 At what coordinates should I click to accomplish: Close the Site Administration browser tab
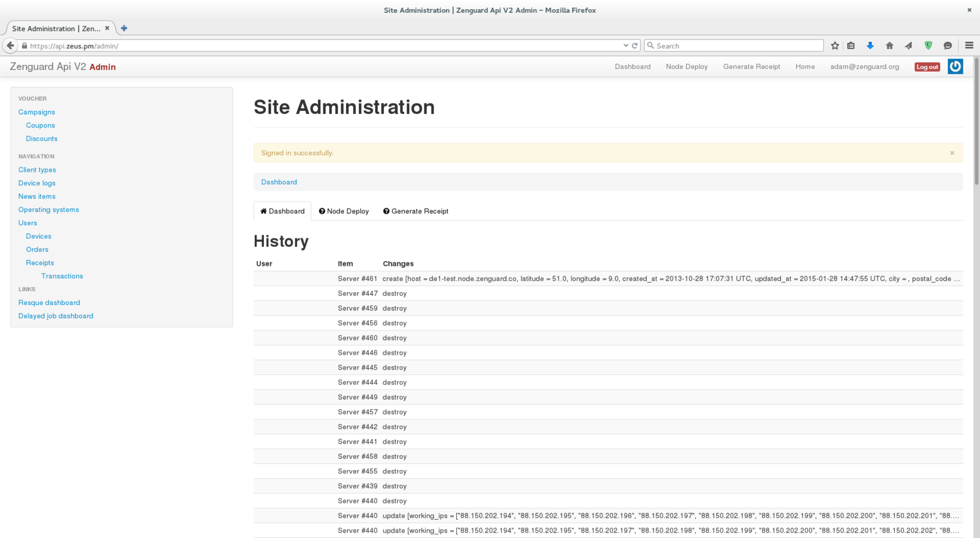pos(107,28)
